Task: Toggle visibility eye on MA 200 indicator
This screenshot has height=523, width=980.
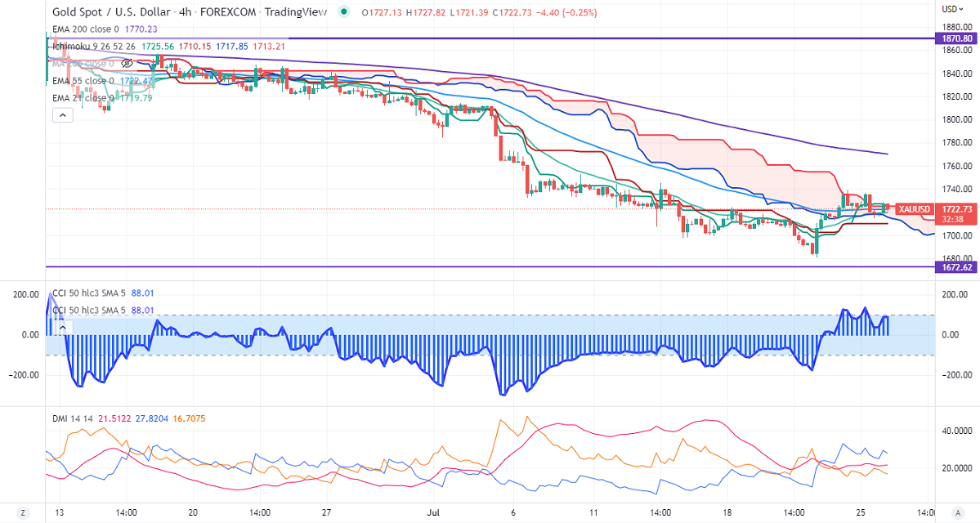Action: coord(127,63)
